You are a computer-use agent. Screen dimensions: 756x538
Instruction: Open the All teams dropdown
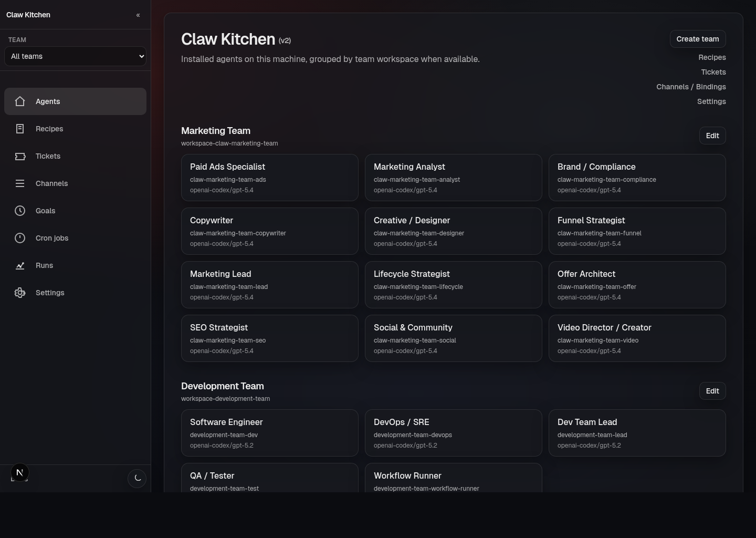tap(75, 56)
